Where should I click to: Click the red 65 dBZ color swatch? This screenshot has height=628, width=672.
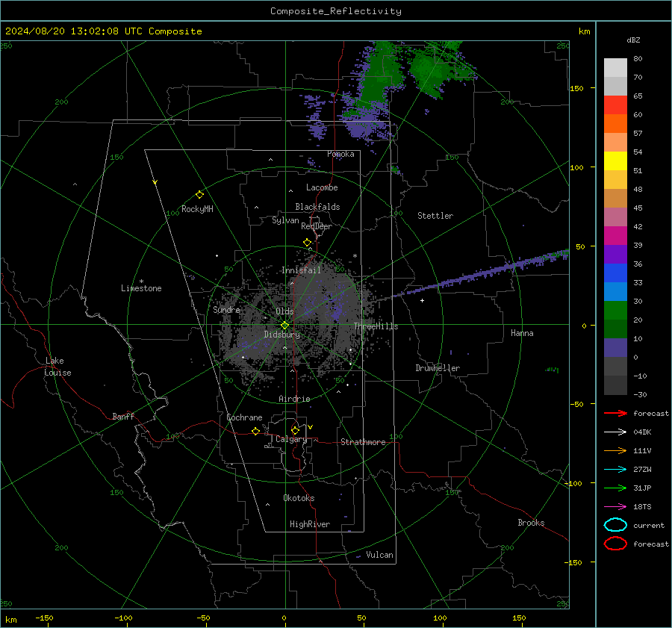click(x=615, y=105)
